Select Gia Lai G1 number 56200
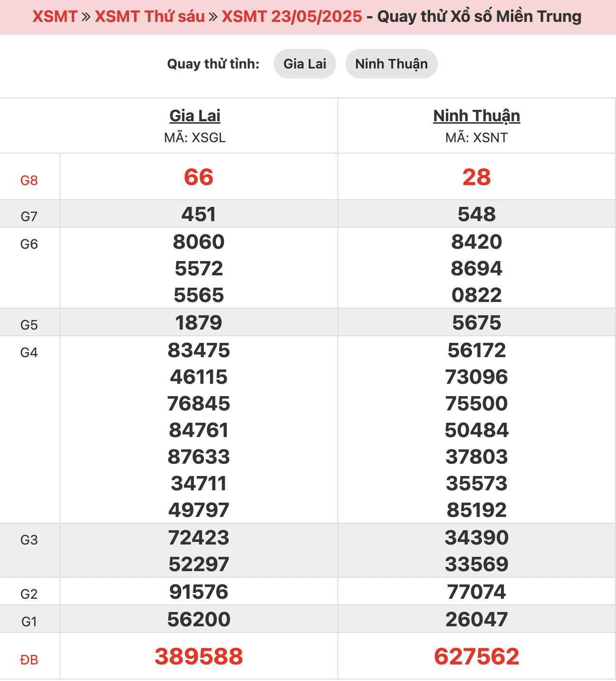 199,619
